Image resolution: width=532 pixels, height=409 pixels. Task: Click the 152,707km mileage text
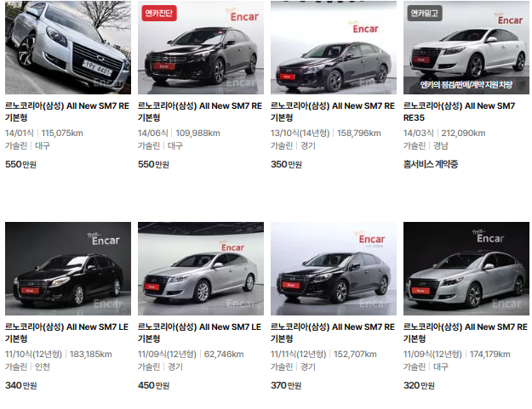click(x=355, y=354)
